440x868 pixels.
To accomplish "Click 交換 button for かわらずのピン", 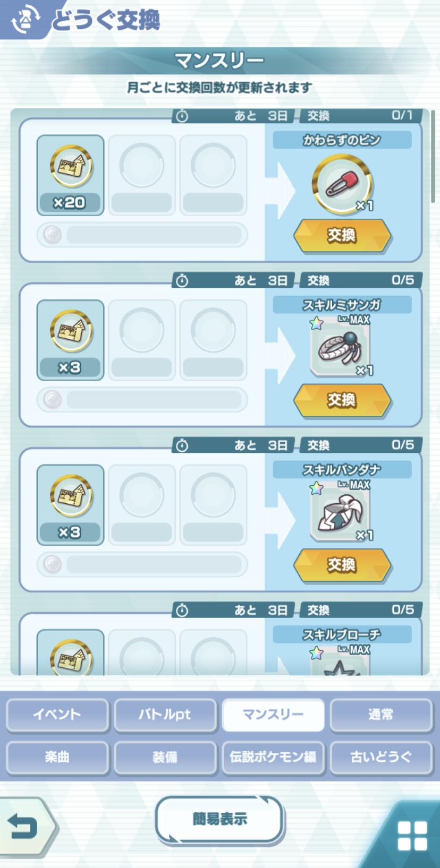I will 342,235.
